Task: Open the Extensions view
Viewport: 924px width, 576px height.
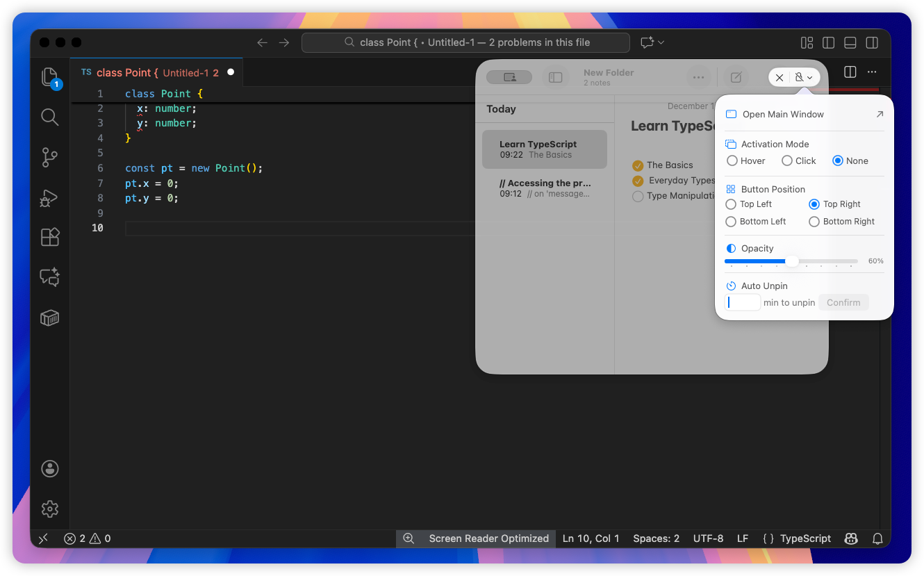Action: 49,237
